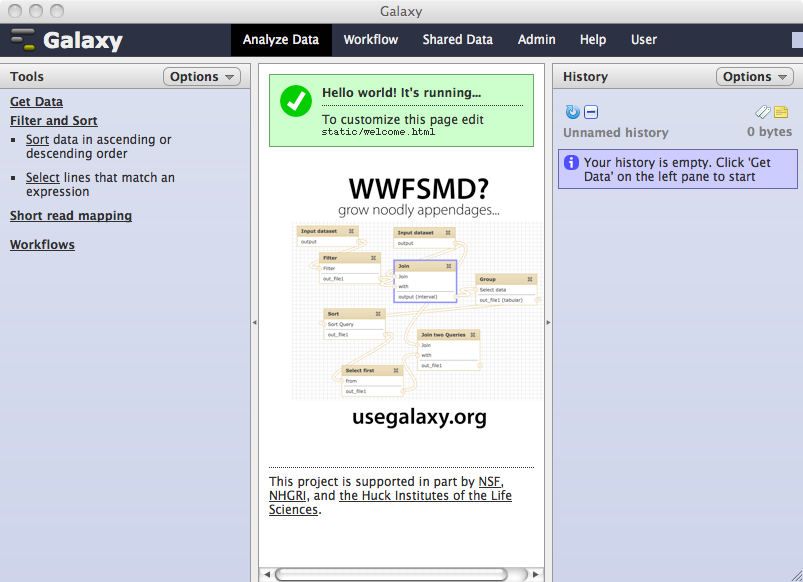Open the User menu
Screen dimensions: 803x582
tap(644, 40)
